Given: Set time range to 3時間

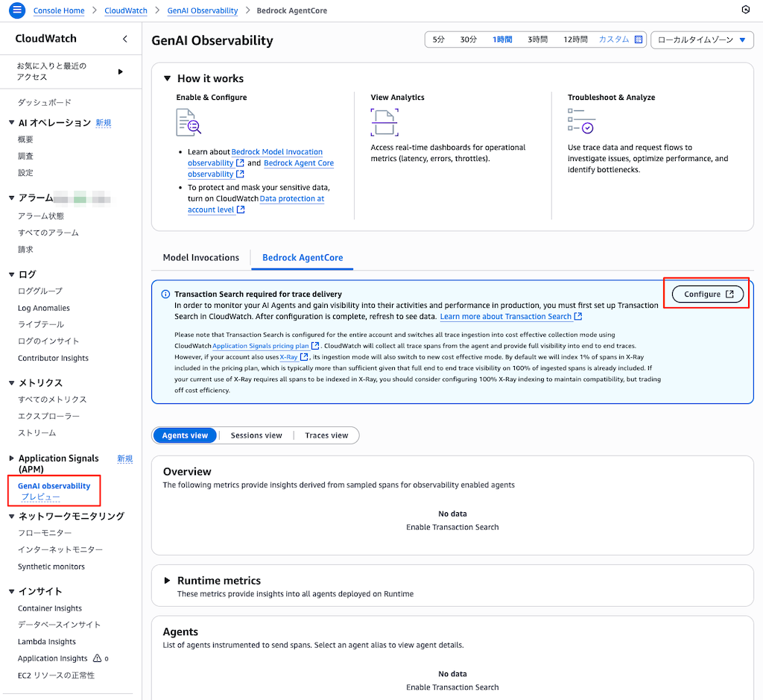Looking at the screenshot, I should [x=538, y=40].
